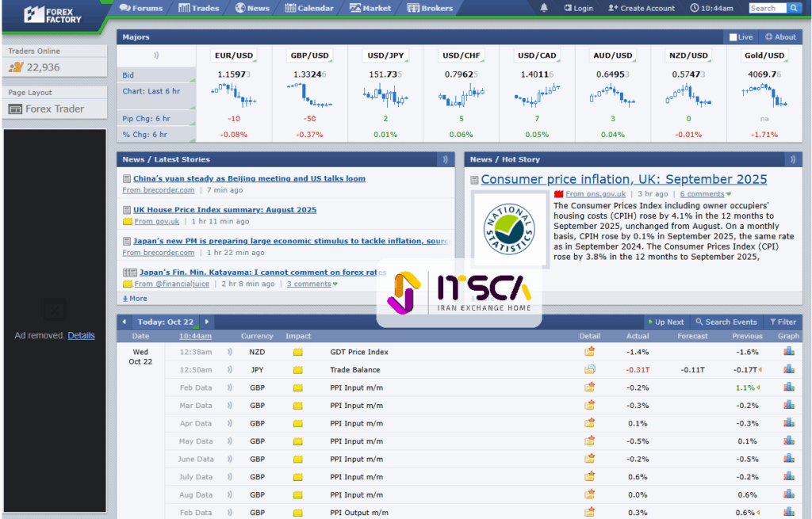Click the Forex Factory logo

tap(52, 14)
